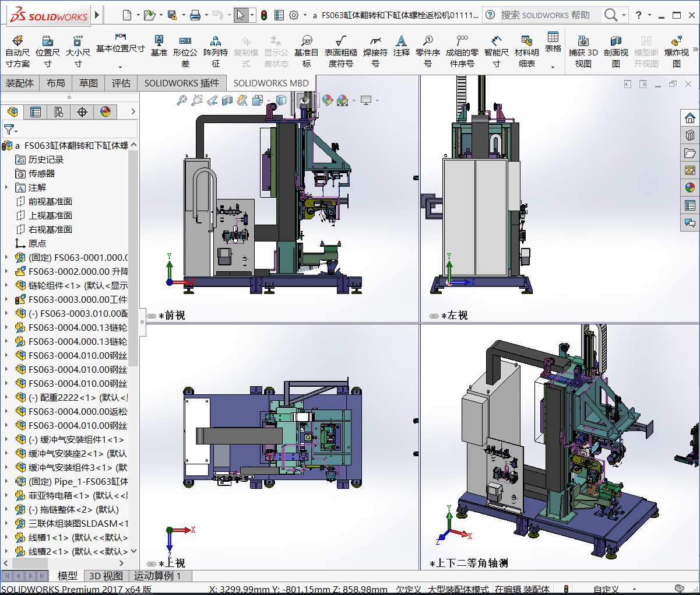
Task: Toggle the linked view icon beside *上视
Action: pyautogui.click(x=152, y=563)
